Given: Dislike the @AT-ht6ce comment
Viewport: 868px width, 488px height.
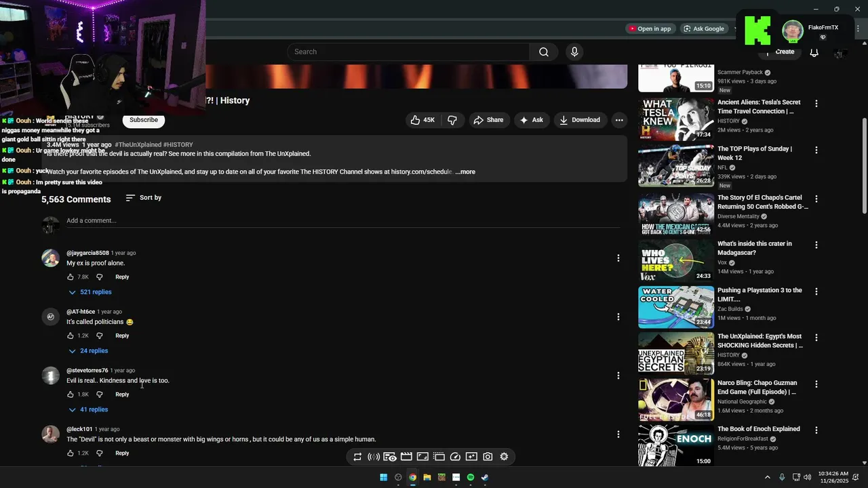Looking at the screenshot, I should [x=99, y=336].
